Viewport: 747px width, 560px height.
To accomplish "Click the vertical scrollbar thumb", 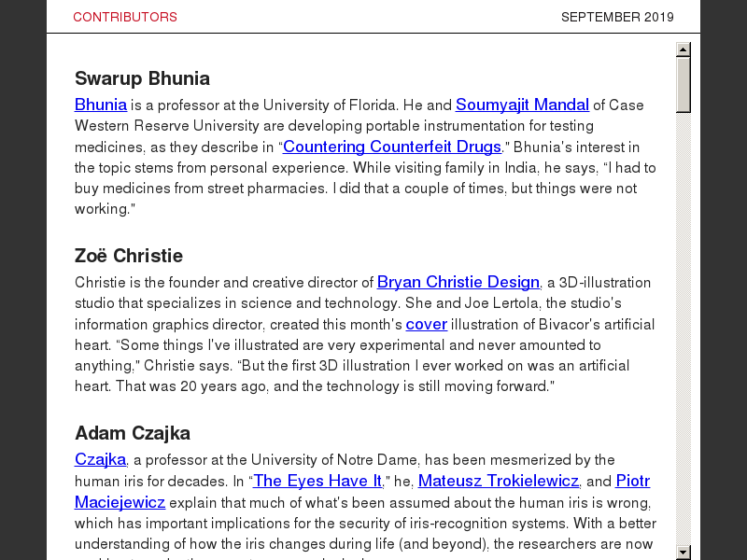I will point(684,84).
